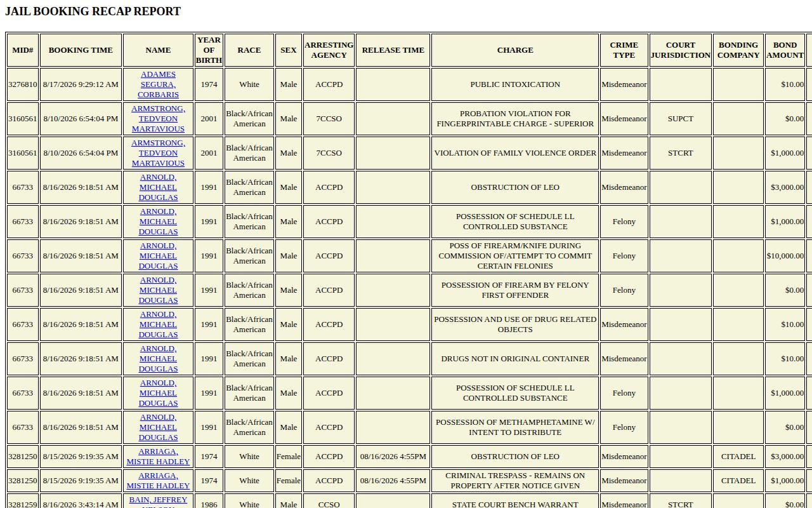Select Felony in the methamphetamine charge row
Image resolution: width=812 pixels, height=508 pixels.
624,427
